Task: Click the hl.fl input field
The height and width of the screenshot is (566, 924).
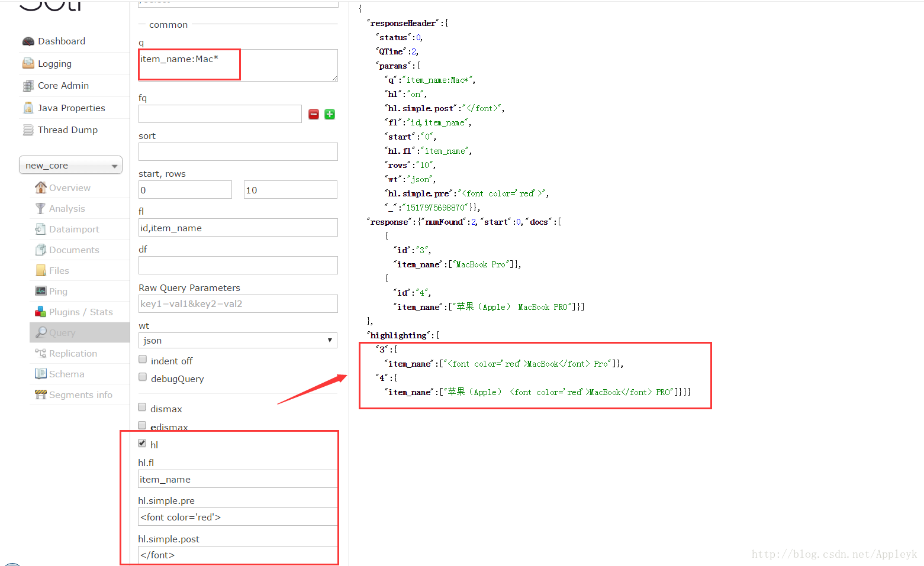Action: coord(238,479)
